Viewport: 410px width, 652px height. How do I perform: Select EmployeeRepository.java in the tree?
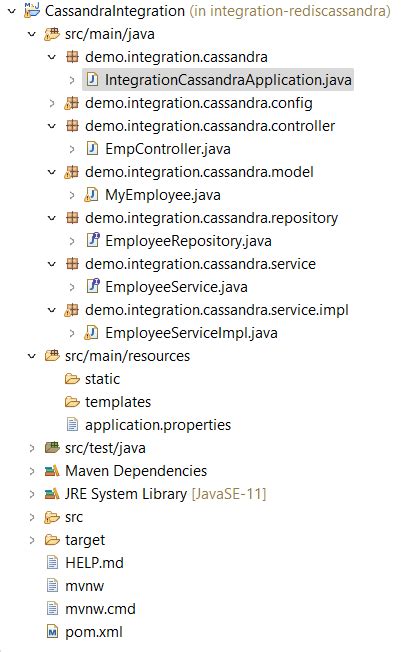coord(188,241)
